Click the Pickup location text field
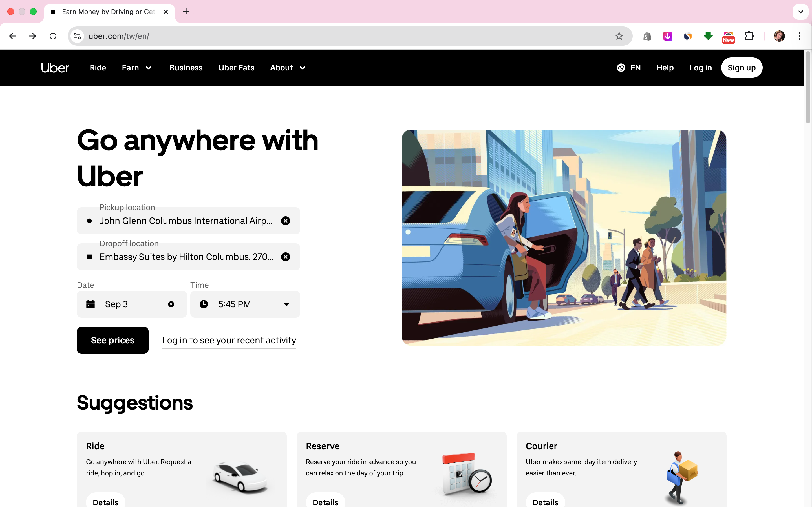812x507 pixels. [186, 221]
